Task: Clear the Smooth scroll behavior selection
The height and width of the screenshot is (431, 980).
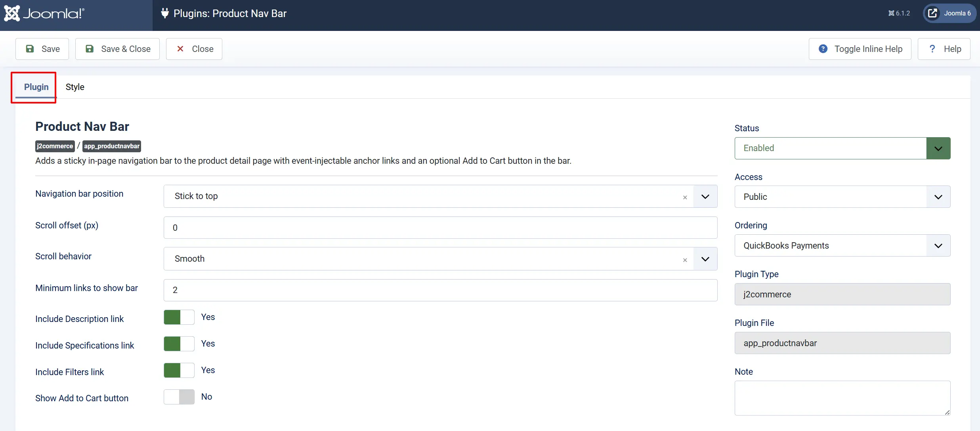Action: coord(685,260)
